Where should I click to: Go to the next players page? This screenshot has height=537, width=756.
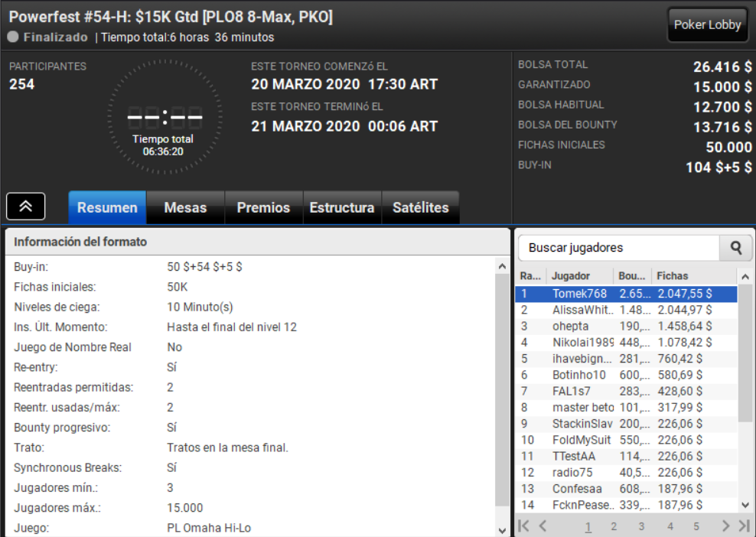pyautogui.click(x=725, y=526)
